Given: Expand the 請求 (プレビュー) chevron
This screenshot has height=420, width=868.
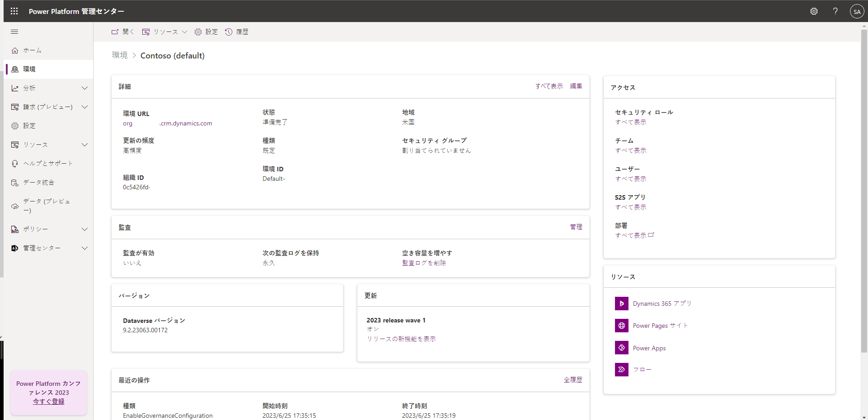Looking at the screenshot, I should 85,107.
